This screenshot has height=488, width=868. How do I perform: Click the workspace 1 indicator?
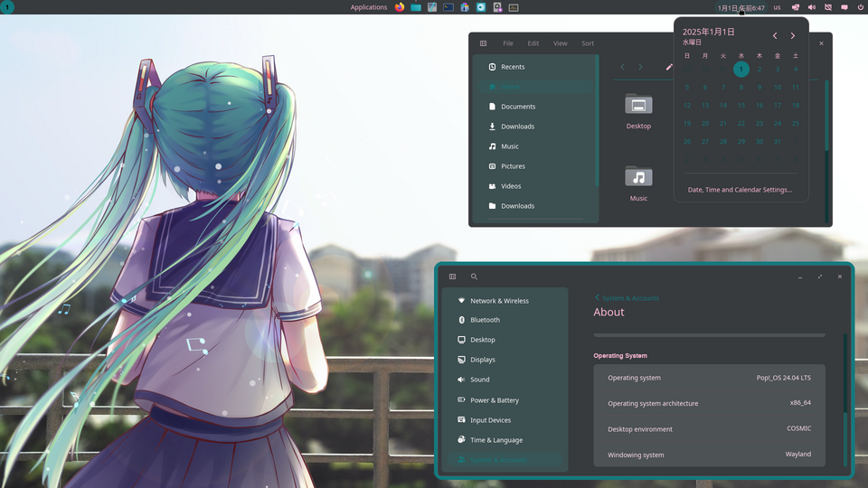tap(7, 7)
